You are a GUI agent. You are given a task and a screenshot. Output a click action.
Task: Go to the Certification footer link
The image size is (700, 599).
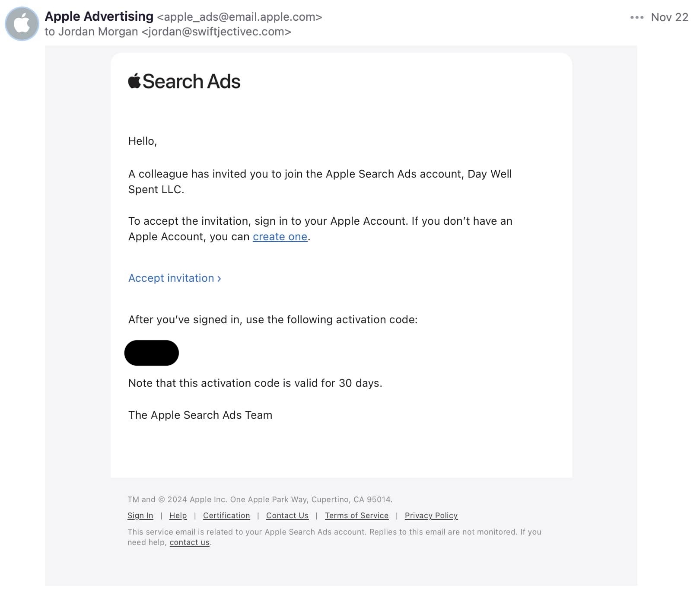tap(226, 516)
